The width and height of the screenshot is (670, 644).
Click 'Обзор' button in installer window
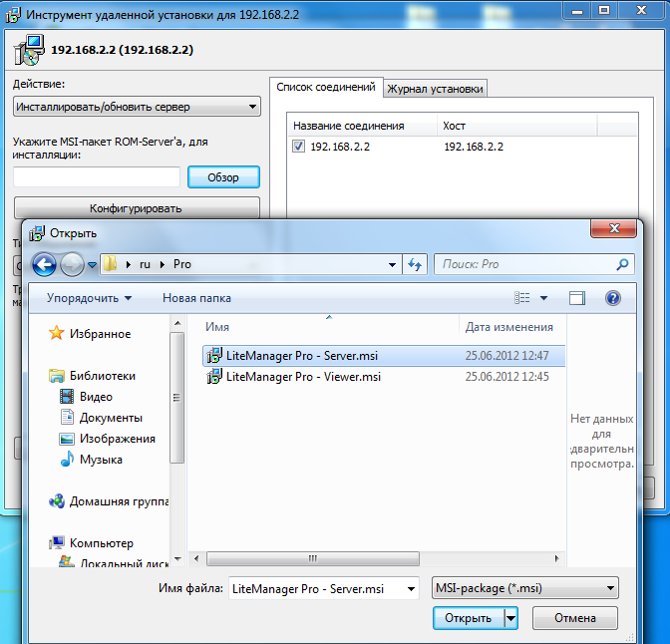coord(223,176)
